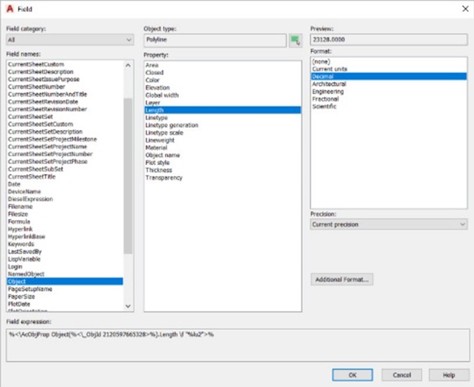Select the Thickness property
474x387 pixels.
tap(223, 170)
